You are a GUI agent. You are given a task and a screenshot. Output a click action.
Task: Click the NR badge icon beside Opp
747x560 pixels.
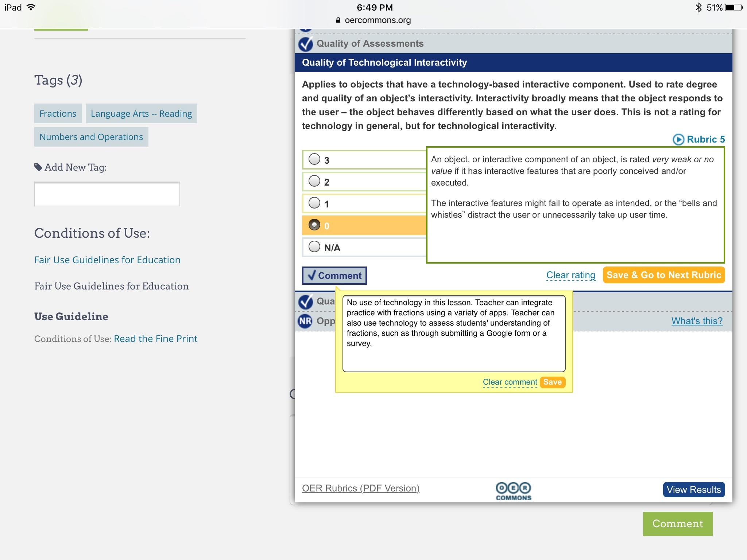(x=305, y=321)
